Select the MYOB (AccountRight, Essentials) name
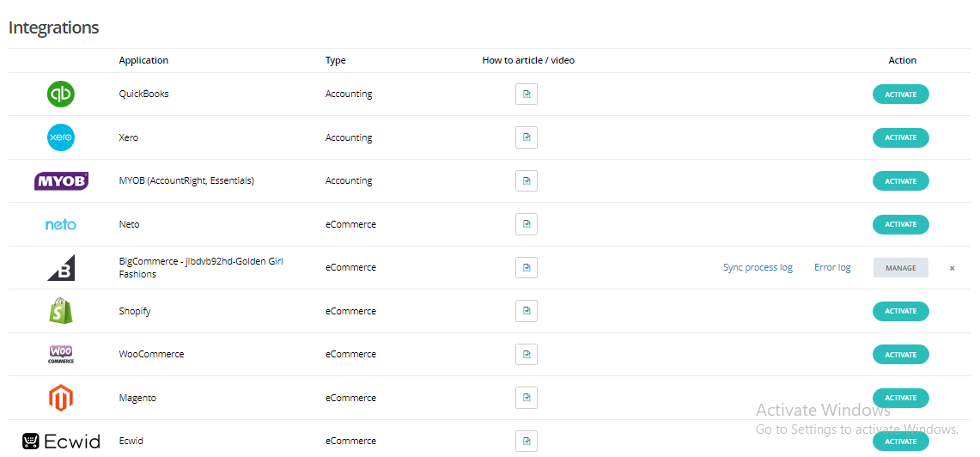980x457 pixels. click(186, 180)
